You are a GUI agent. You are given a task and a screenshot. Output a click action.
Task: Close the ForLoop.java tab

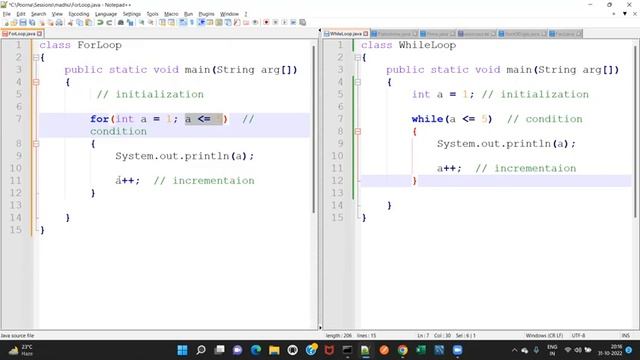tap(40, 33)
